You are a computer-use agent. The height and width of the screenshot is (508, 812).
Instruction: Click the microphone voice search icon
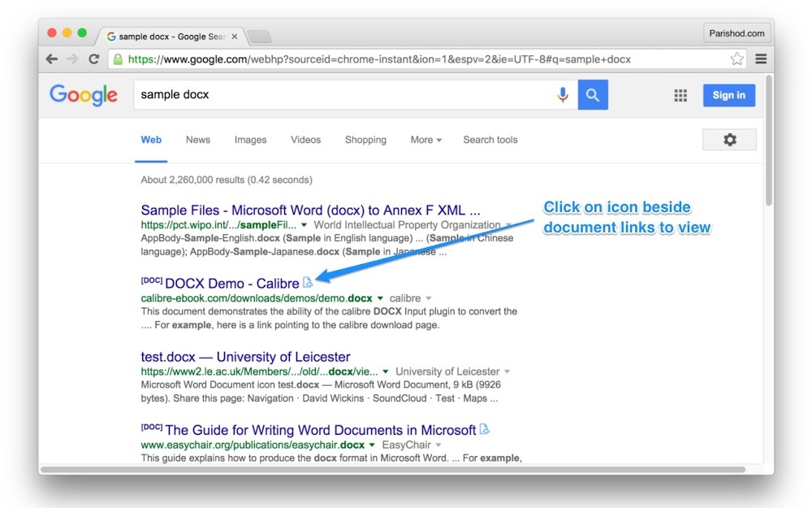point(563,95)
